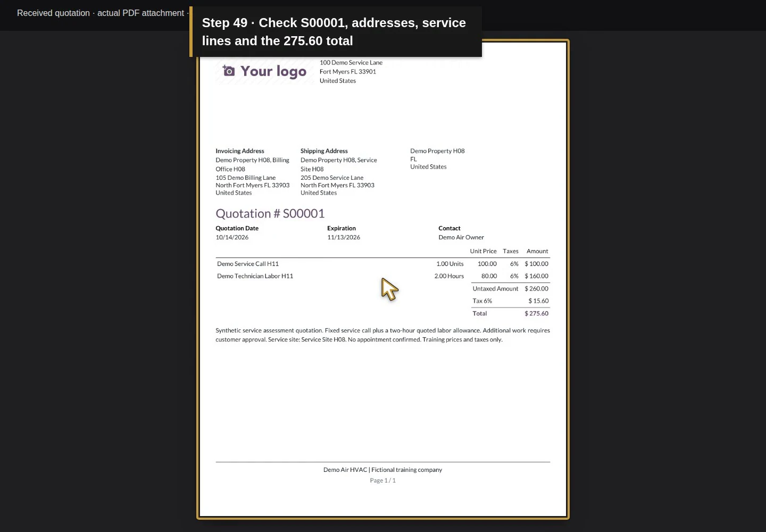Click the "Invoicing Address" heading
766x532 pixels.
240,151
